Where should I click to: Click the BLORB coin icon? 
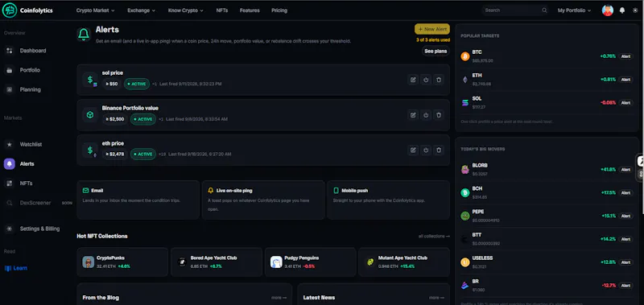(x=465, y=170)
